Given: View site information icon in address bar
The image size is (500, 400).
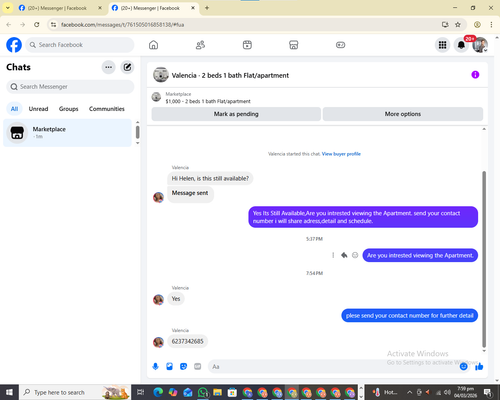Looking at the screenshot, I should pos(53,25).
